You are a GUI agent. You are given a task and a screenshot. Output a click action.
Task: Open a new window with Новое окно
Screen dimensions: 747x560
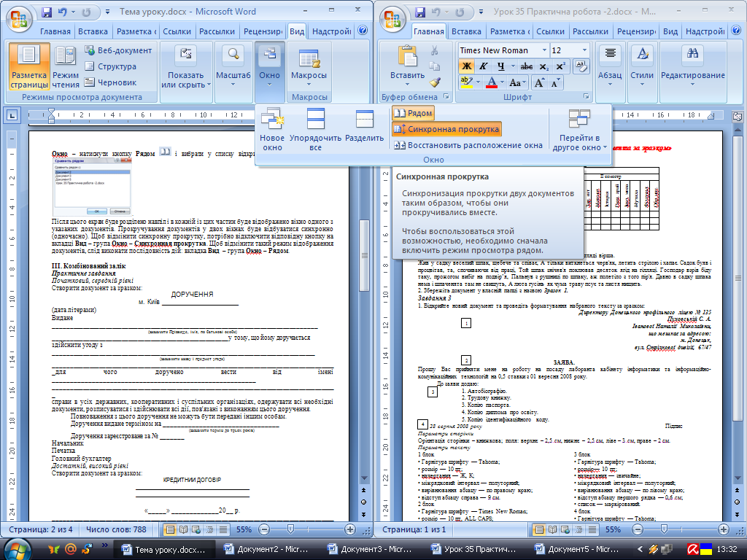coord(272,128)
